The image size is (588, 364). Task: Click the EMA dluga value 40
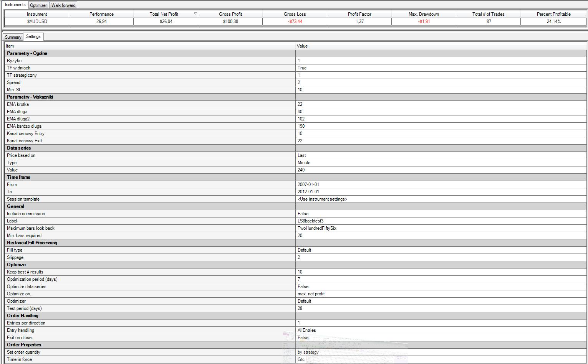tap(300, 112)
